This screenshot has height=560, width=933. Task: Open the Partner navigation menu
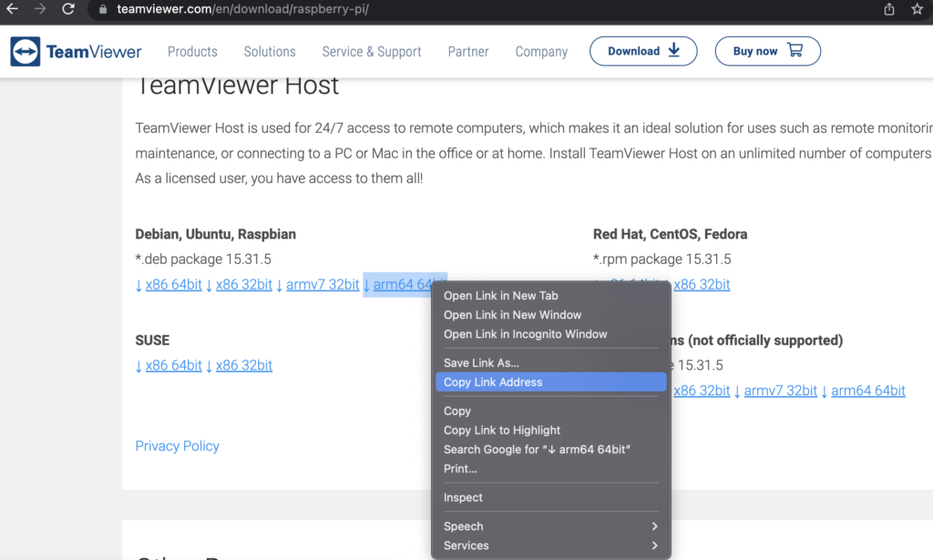click(x=467, y=52)
